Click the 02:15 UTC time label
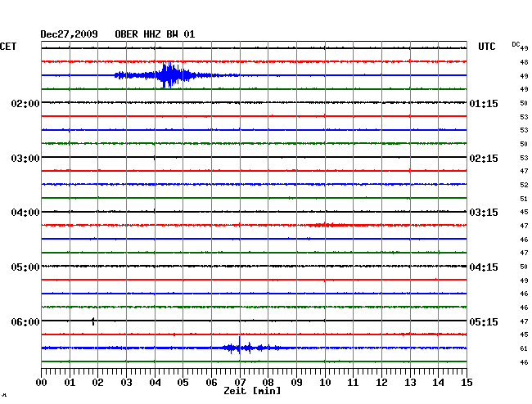532x404 pixels. coord(484,159)
